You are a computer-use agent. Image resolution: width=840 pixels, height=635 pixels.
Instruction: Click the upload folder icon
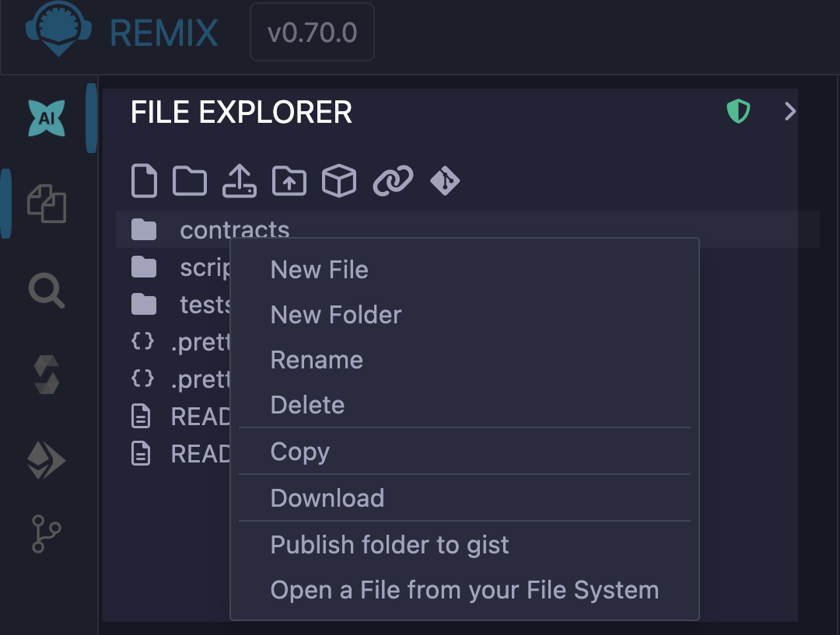click(289, 181)
